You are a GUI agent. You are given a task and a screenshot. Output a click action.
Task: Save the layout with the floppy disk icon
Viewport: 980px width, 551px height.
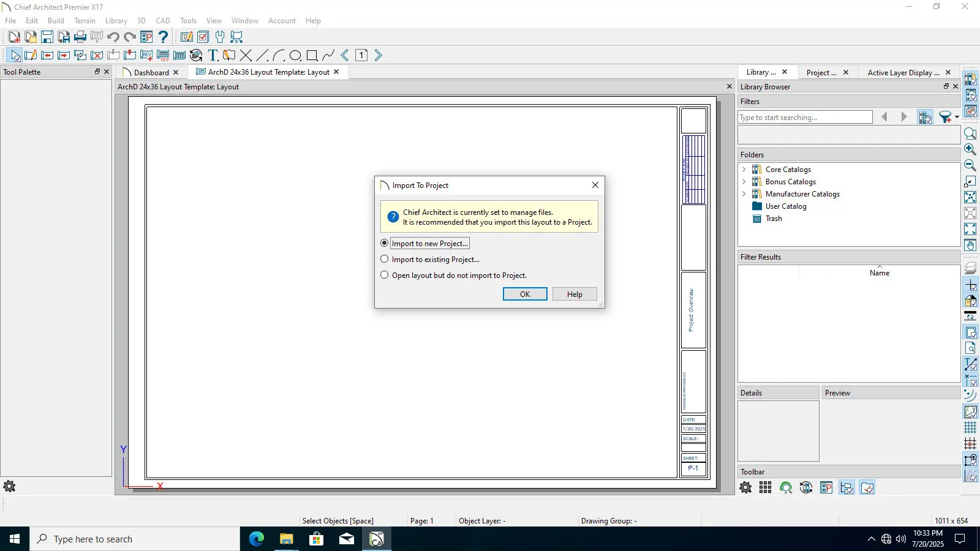click(x=47, y=37)
